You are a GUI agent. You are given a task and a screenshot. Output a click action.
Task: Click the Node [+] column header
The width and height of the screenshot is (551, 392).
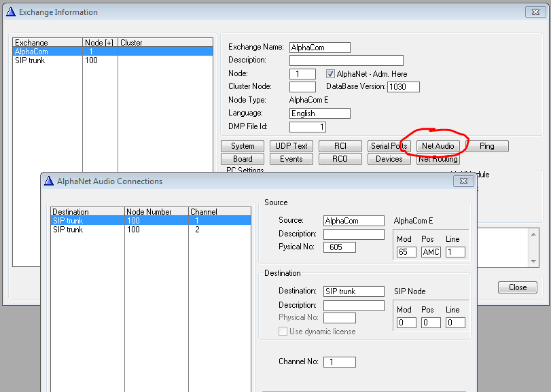click(x=99, y=42)
